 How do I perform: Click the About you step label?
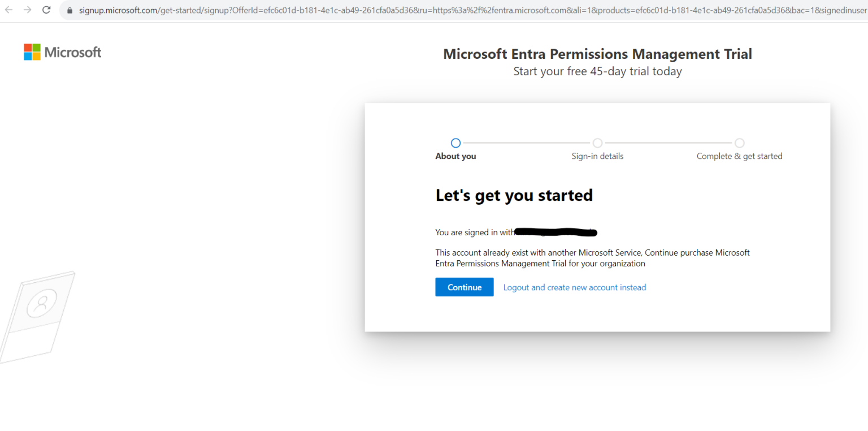tap(455, 156)
